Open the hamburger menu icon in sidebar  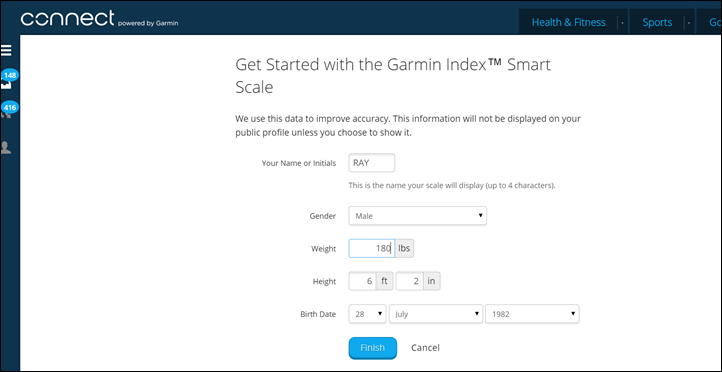coord(6,50)
